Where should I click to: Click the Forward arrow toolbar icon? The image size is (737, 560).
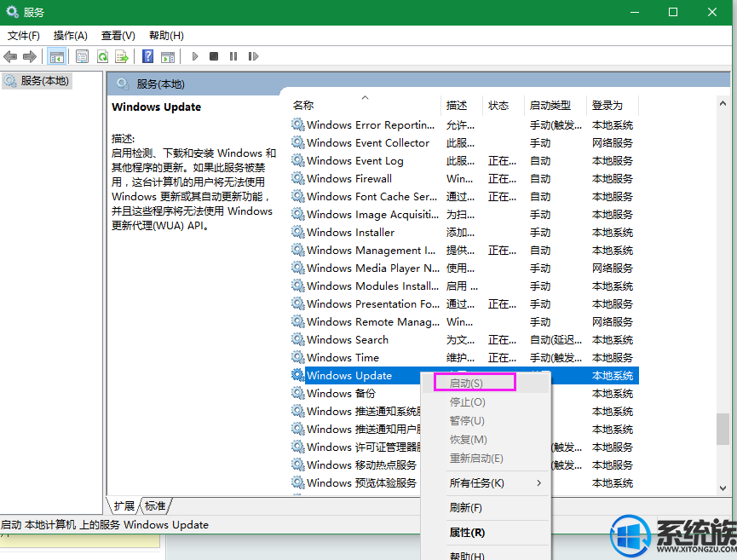[30, 57]
